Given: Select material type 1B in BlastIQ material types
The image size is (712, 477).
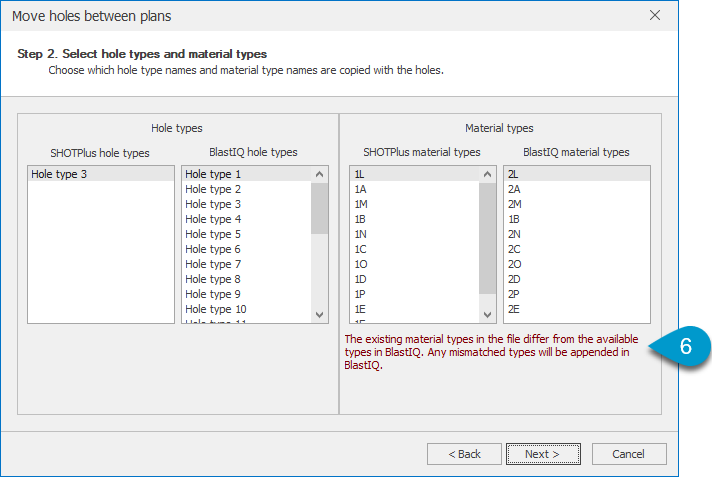Looking at the screenshot, I should [577, 219].
